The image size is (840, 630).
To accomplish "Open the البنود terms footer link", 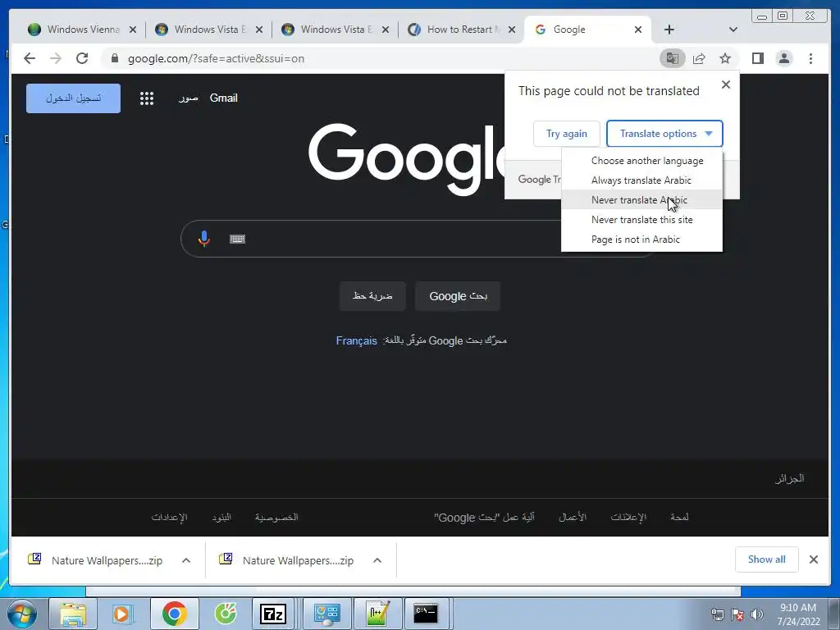I will (x=221, y=517).
